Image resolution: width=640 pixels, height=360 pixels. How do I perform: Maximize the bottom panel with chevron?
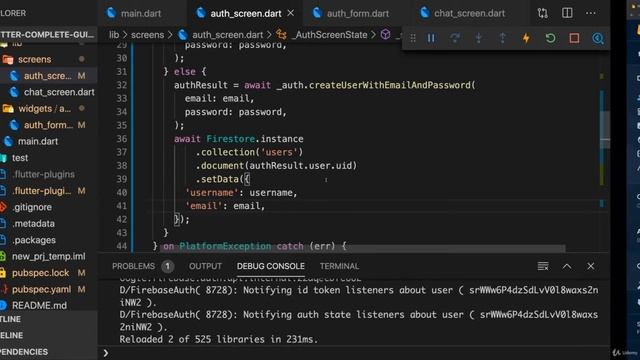tap(567, 266)
